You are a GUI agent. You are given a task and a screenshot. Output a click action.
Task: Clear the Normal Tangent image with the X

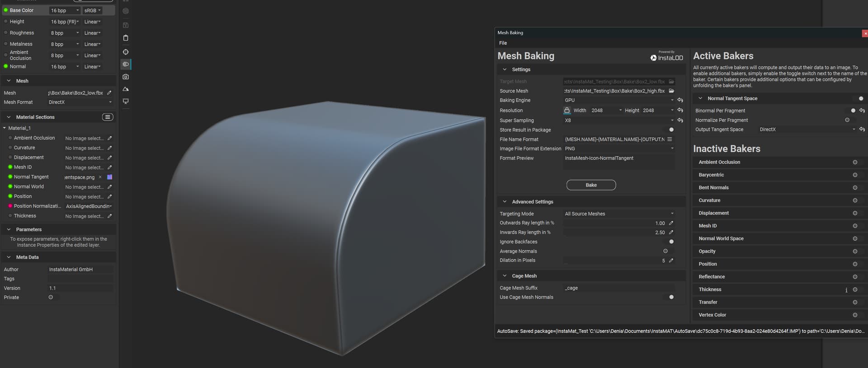point(100,177)
